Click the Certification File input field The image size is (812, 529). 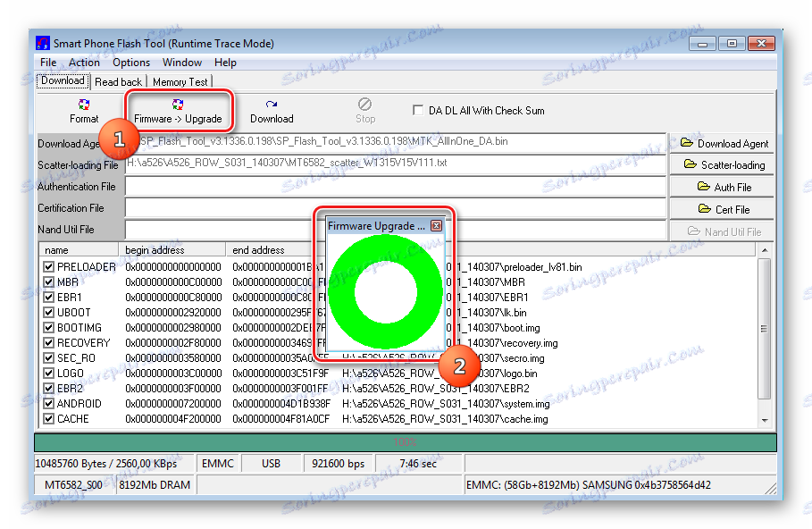click(x=396, y=208)
